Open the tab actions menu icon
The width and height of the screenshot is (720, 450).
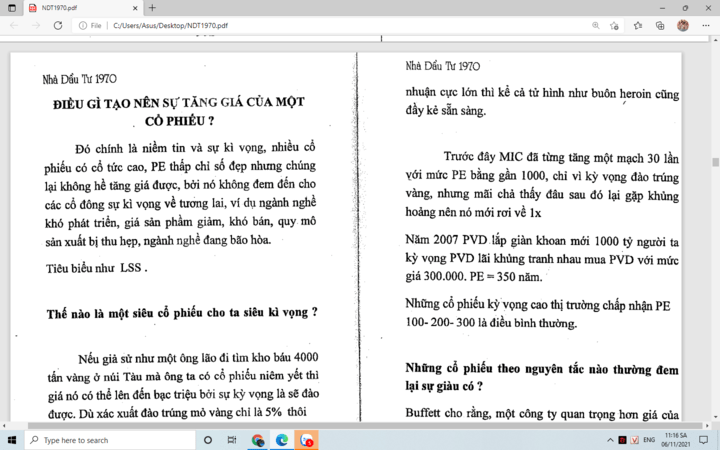point(12,8)
